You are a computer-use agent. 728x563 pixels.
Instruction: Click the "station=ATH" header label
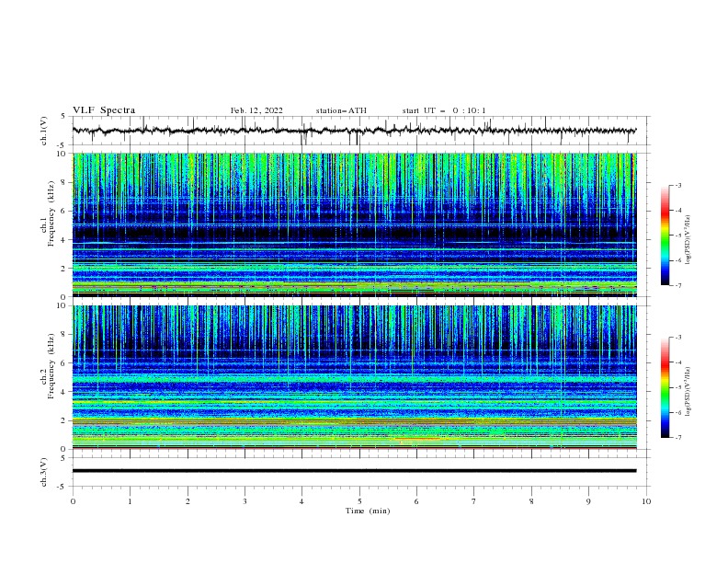(x=341, y=110)
